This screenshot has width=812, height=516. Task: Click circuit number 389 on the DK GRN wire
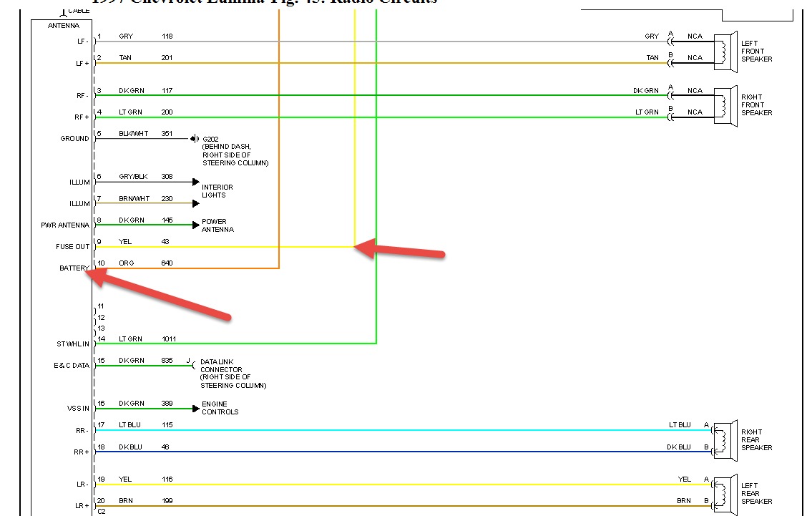[x=167, y=403]
